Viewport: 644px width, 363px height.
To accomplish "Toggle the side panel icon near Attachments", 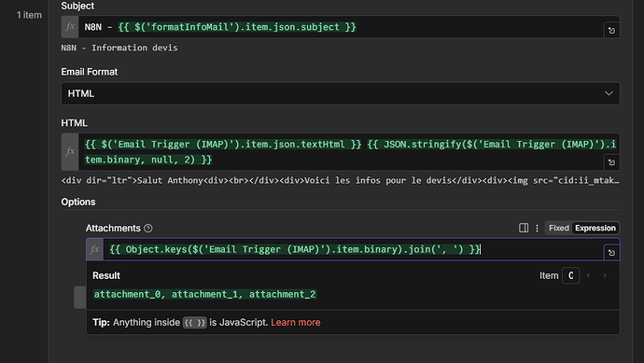I will click(524, 228).
